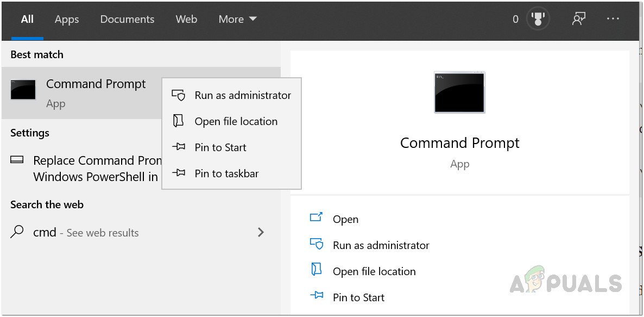644x317 pixels.
Task: Click the search magnifier icon next to cmd
Action: [17, 232]
